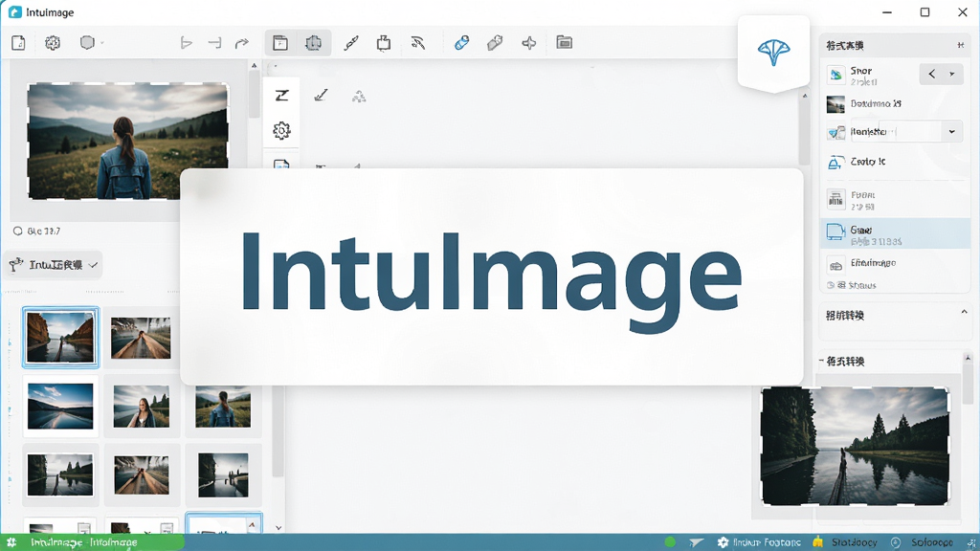Click the dotted triangle icon beside the arrow

pyautogui.click(x=359, y=97)
